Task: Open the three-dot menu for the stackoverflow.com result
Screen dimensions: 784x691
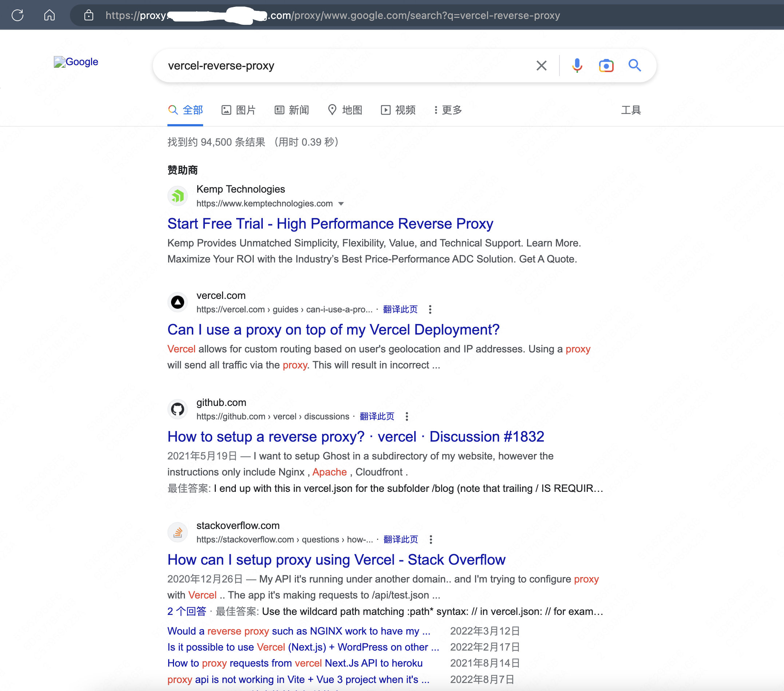Action: [431, 540]
